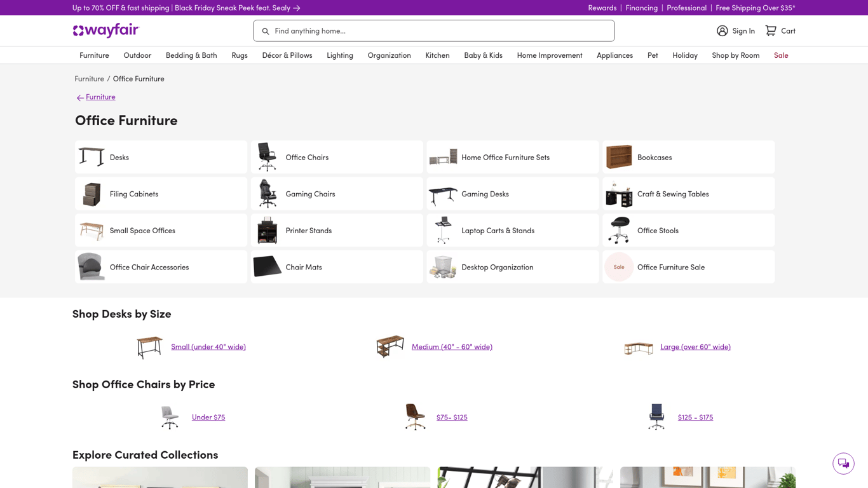
Task: Open the Lighting menu
Action: click(340, 55)
